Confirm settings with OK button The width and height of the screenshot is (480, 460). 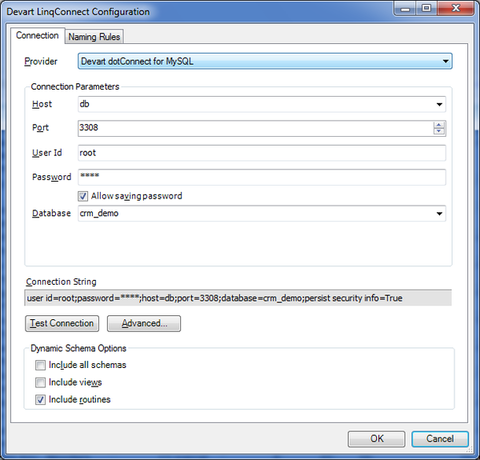click(377, 439)
